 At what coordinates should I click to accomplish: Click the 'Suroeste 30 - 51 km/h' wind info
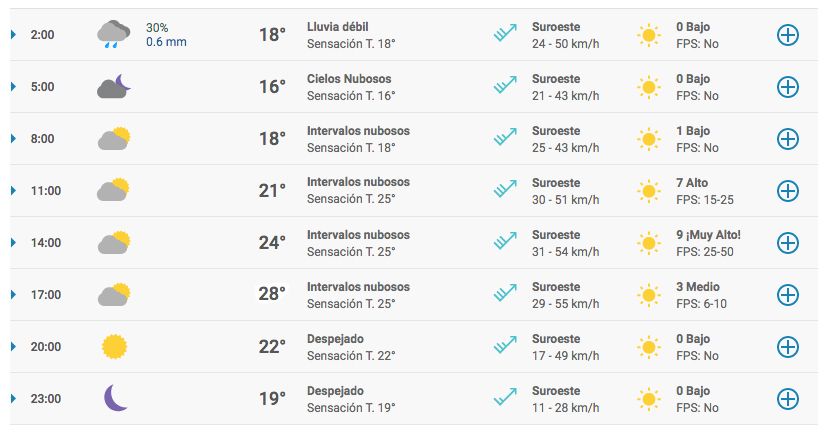click(565, 191)
